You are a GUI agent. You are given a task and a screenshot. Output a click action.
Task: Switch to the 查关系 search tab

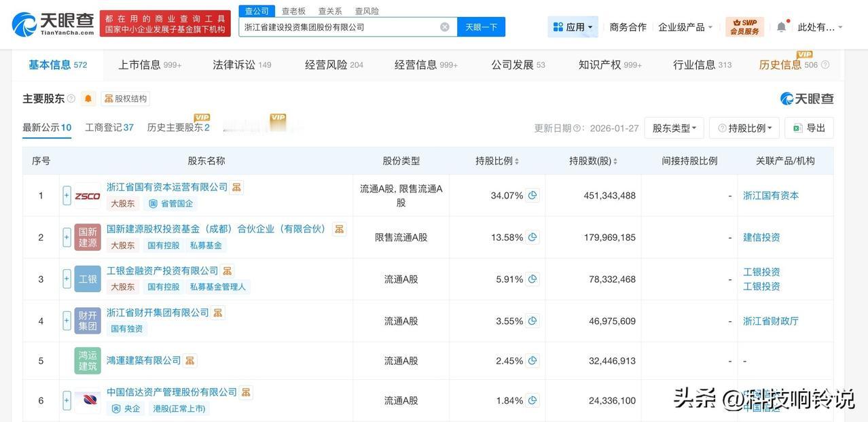tap(330, 11)
